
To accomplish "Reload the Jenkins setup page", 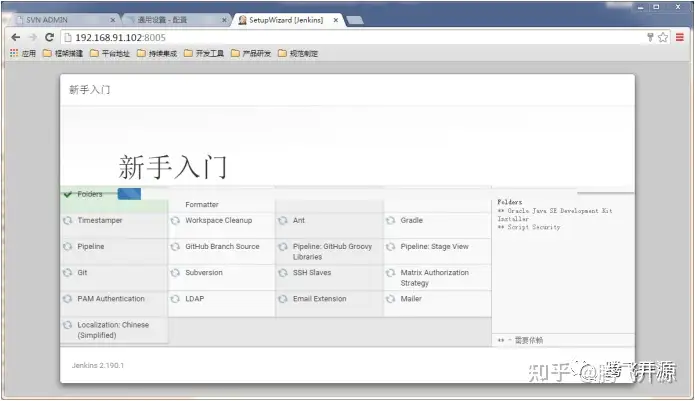I will [x=49, y=38].
